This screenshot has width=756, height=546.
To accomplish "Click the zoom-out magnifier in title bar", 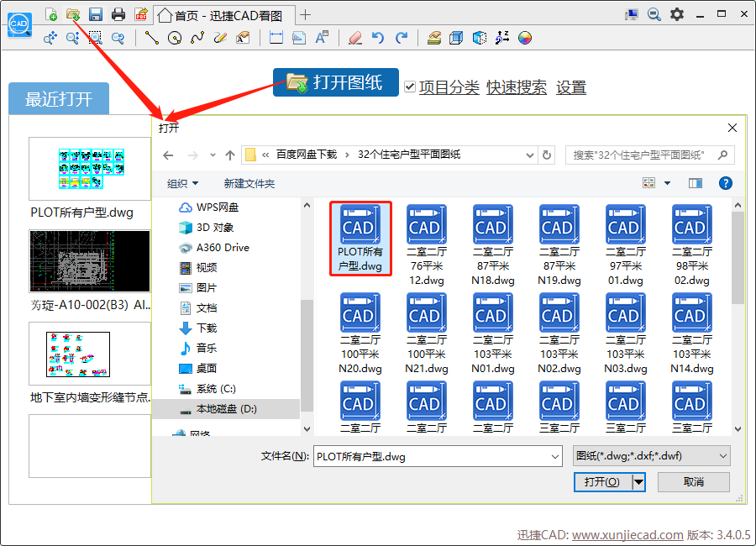I will (654, 14).
